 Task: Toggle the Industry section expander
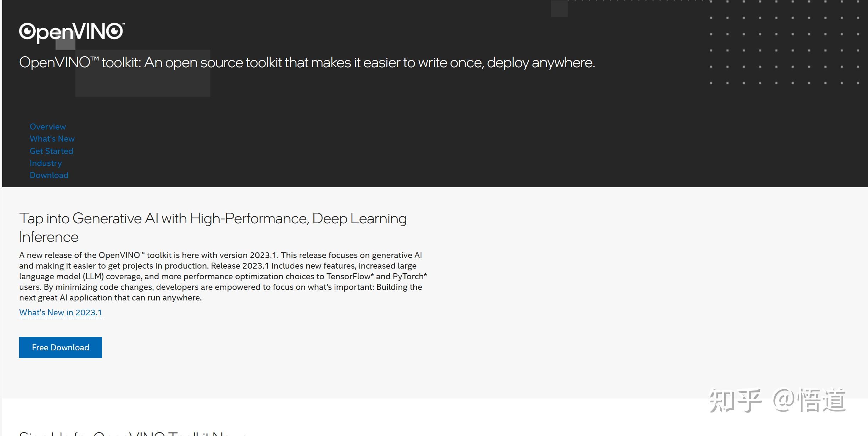[x=46, y=163]
